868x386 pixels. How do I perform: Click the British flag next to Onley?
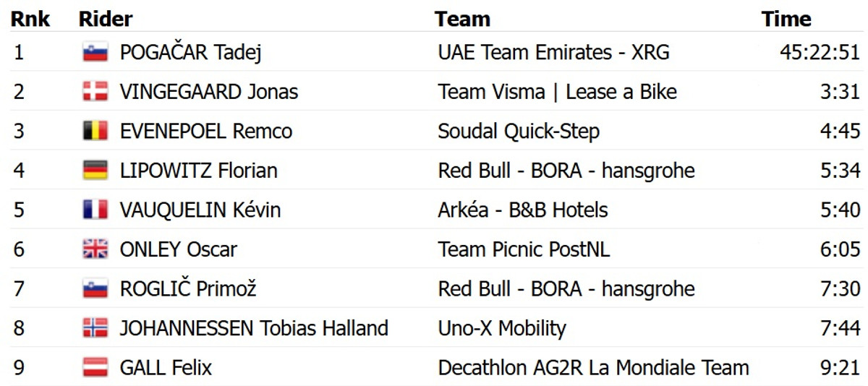95,249
